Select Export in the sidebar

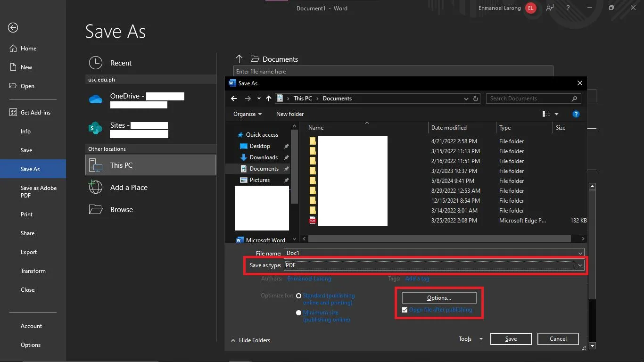pos(29,252)
